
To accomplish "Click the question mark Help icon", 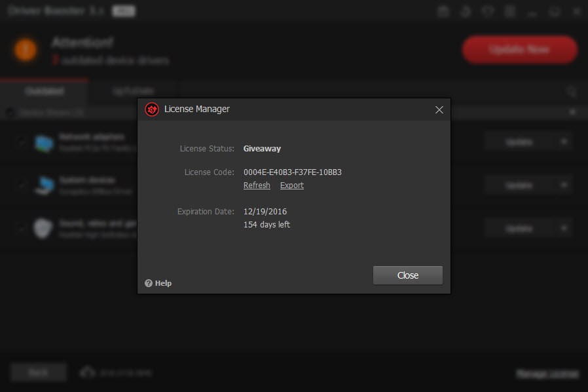I will coord(149,283).
